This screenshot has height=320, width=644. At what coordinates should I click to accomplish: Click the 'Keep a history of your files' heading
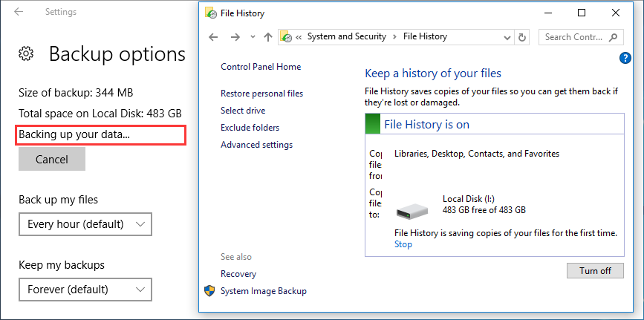(433, 74)
